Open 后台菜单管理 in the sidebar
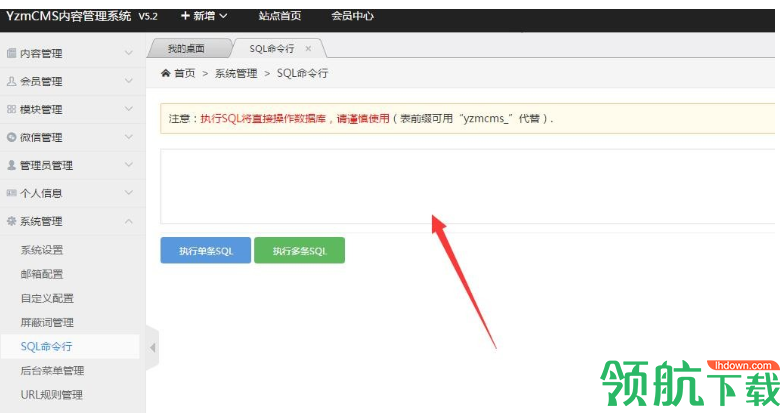The image size is (780, 413). (52, 371)
